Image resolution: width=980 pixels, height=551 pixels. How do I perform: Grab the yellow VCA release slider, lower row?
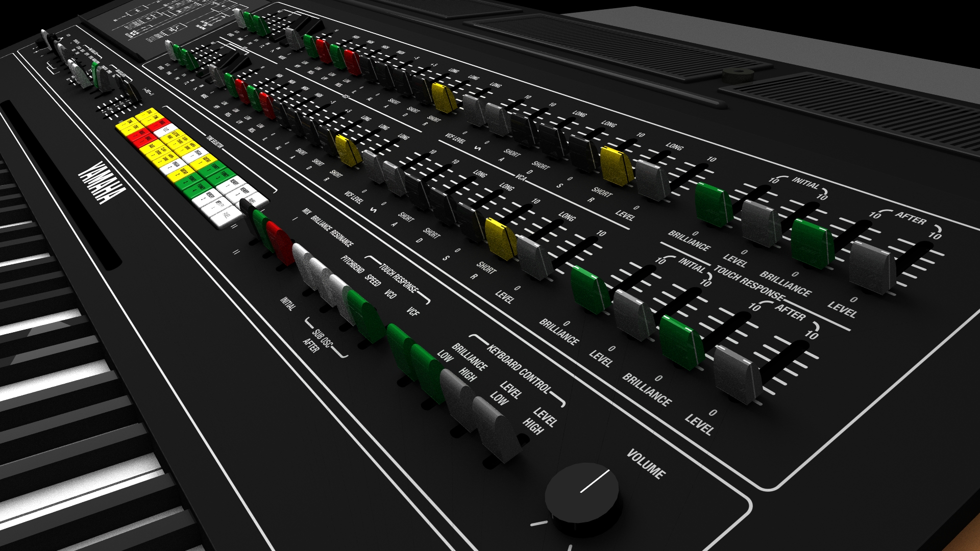click(x=501, y=238)
